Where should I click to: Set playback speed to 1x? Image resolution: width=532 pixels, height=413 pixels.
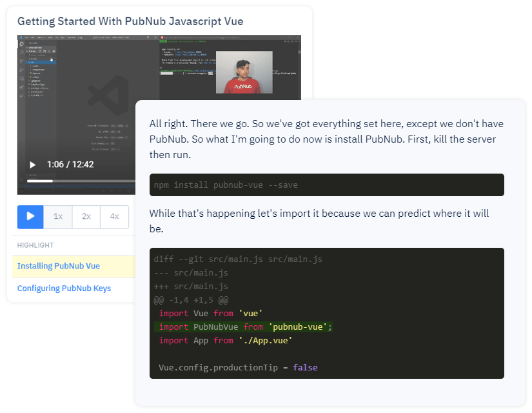click(58, 217)
